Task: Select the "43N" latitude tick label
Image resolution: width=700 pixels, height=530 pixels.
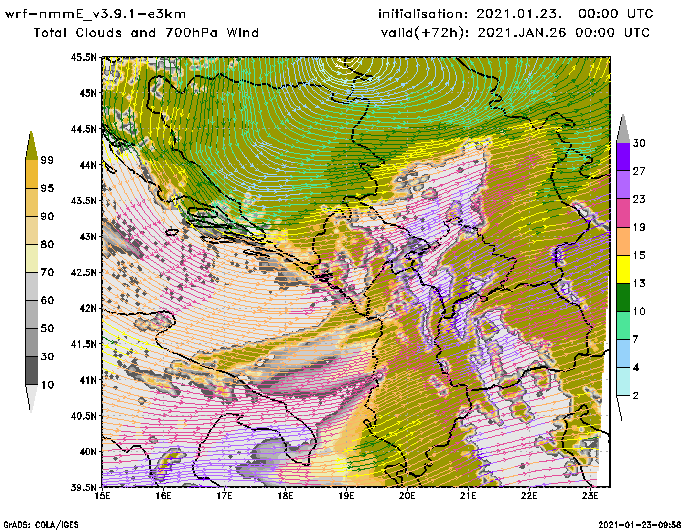Action: tap(88, 237)
